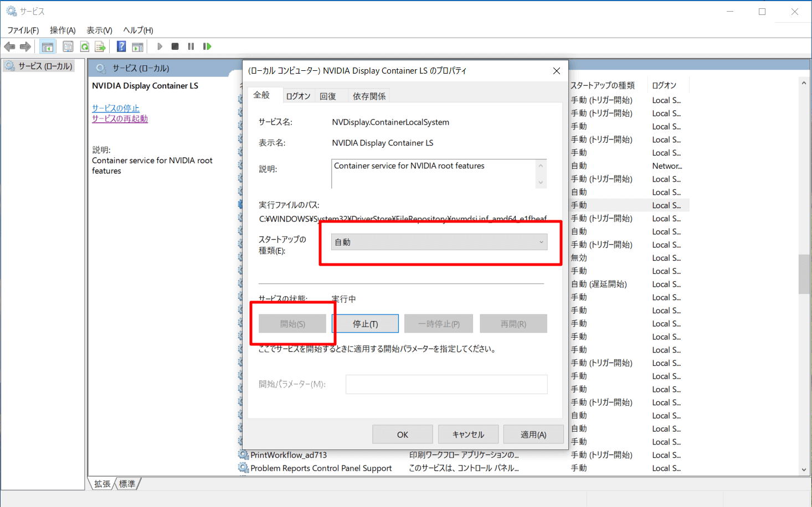Viewport: 812px width, 507px height.
Task: Switch to the ログオン tab
Action: (298, 95)
